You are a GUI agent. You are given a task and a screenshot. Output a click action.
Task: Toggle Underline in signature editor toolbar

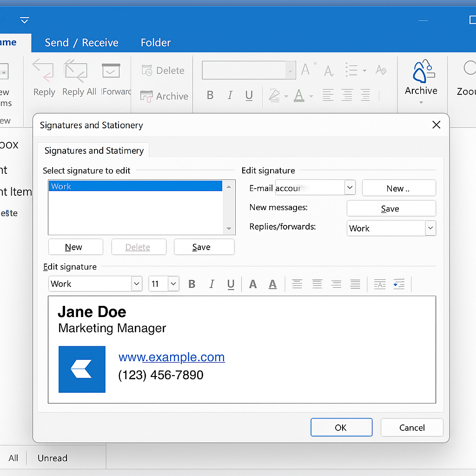tap(231, 284)
